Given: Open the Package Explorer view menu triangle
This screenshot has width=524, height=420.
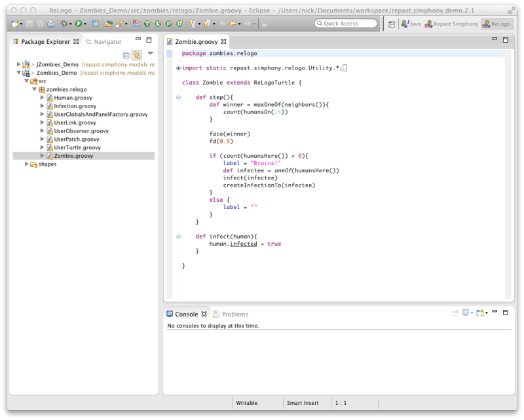Looking at the screenshot, I should pos(151,53).
